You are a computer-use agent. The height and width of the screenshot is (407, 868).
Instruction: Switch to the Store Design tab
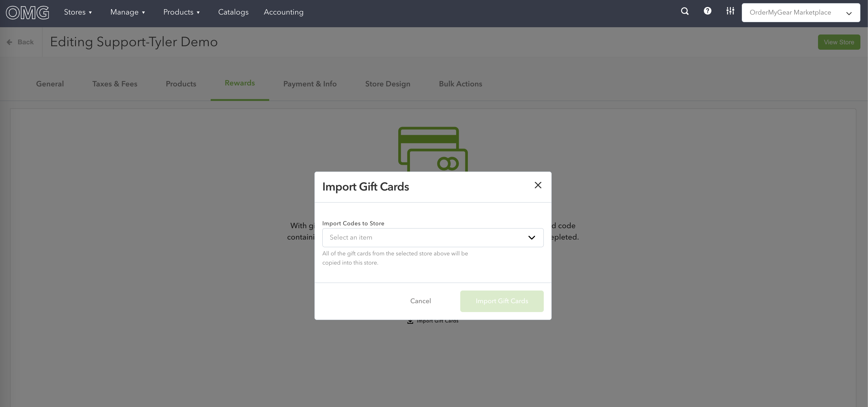coord(387,84)
